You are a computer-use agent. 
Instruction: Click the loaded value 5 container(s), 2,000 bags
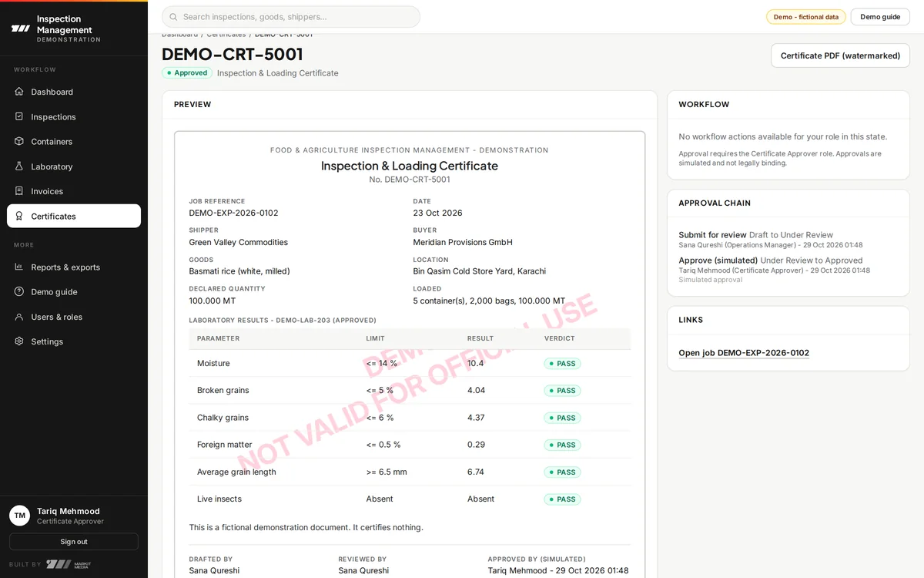click(489, 301)
